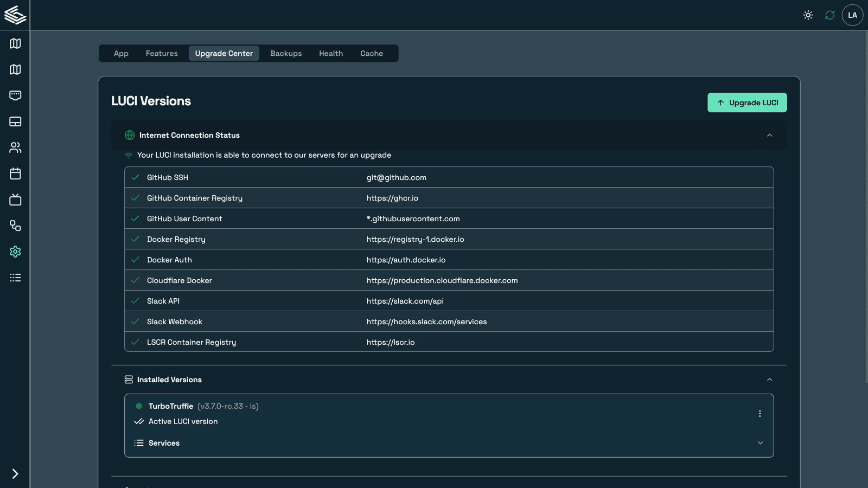Click the LUCI logo in the sidebar
The width and height of the screenshot is (868, 488).
pos(15,15)
